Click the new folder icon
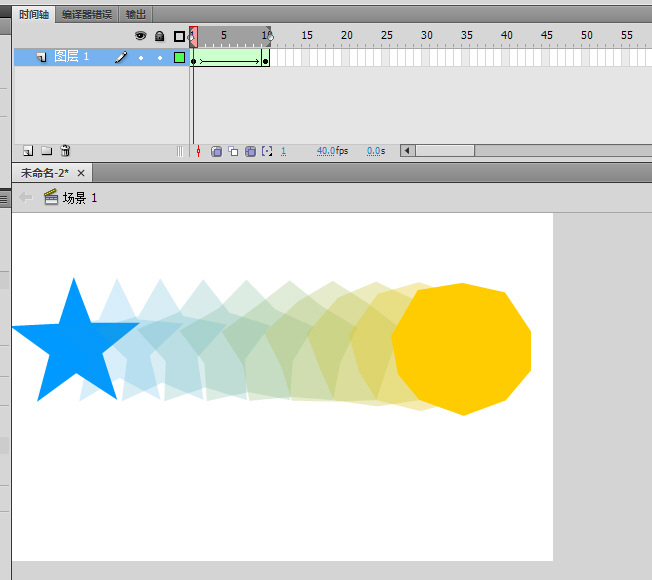This screenshot has height=580, width=652. click(46, 151)
